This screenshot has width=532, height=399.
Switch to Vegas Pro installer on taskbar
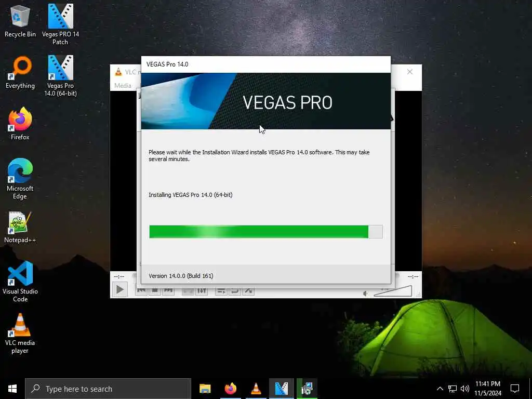[281, 389]
